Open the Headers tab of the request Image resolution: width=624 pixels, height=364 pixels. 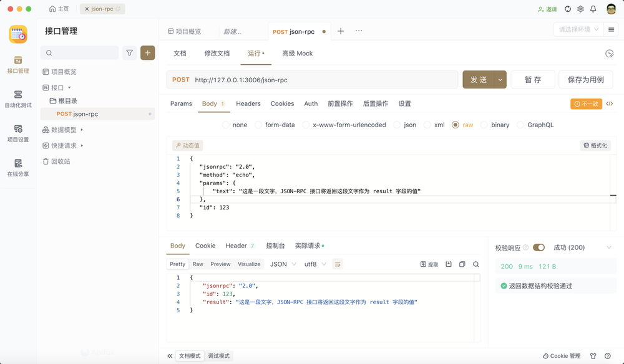pos(248,103)
